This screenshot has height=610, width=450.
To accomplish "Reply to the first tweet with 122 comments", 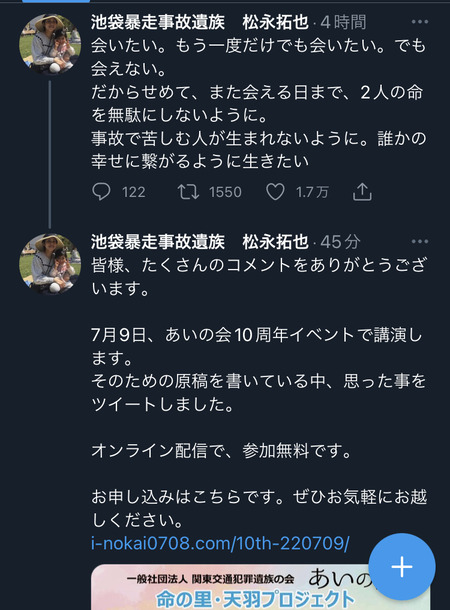I will (101, 192).
